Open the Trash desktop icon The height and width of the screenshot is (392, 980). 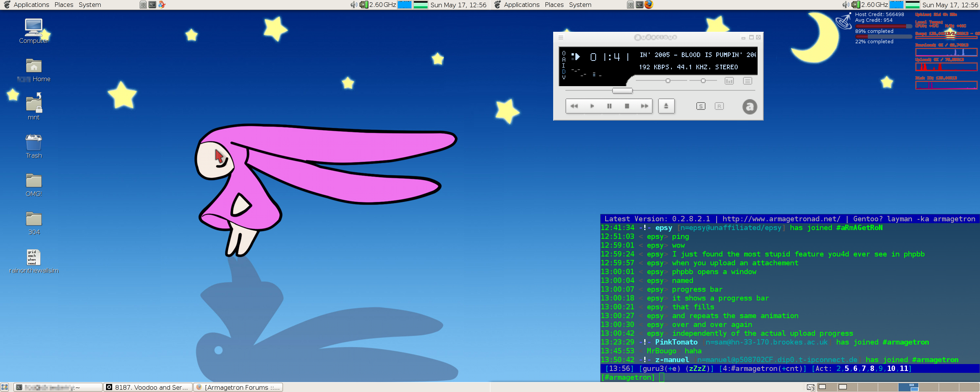[x=34, y=144]
